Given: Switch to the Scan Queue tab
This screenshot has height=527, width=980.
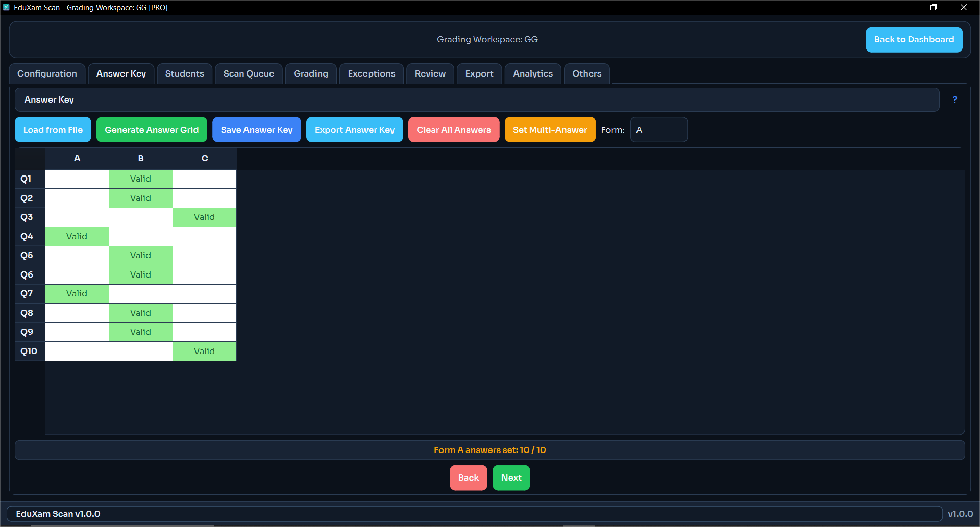Looking at the screenshot, I should [x=249, y=73].
